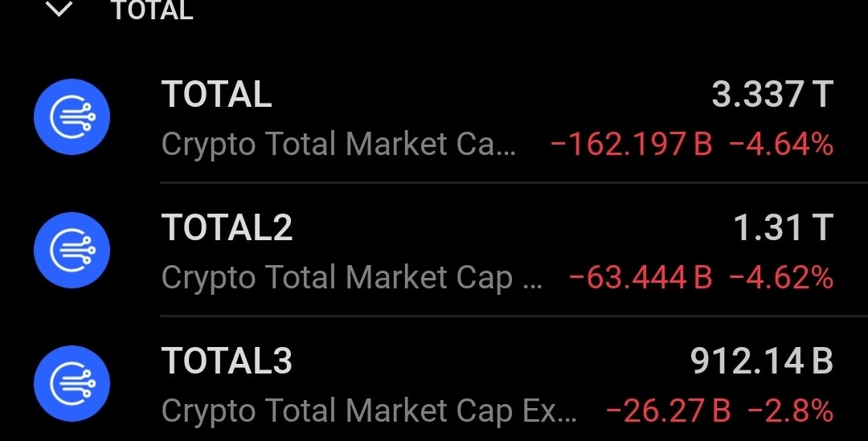This screenshot has width=868, height=441.
Task: Select the TOTAL3 symbol name
Action: [227, 361]
